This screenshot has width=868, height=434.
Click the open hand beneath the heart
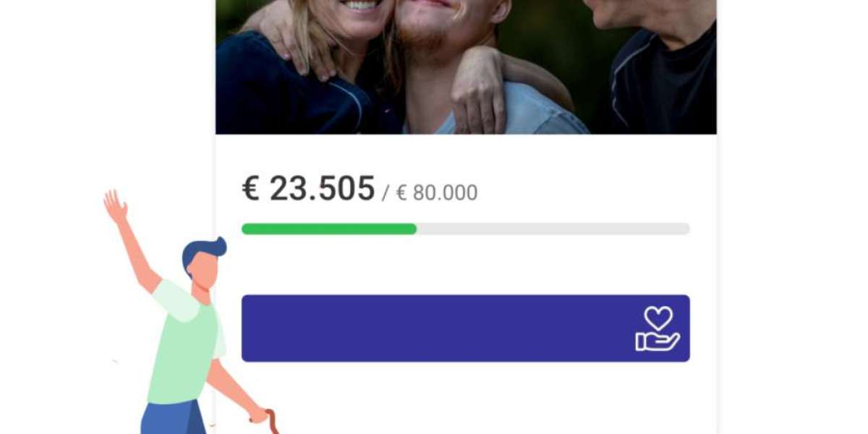coord(658,341)
